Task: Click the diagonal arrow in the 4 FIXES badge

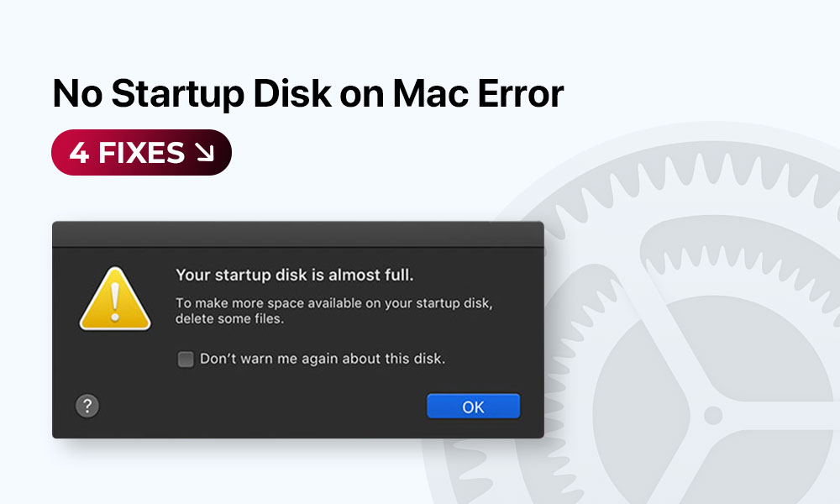Action: [x=205, y=153]
